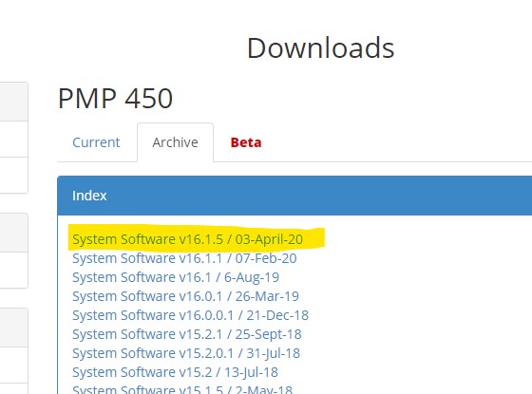Open System Software v15.2 / 13-Jul-18 link
The width and height of the screenshot is (532, 394).
point(175,372)
